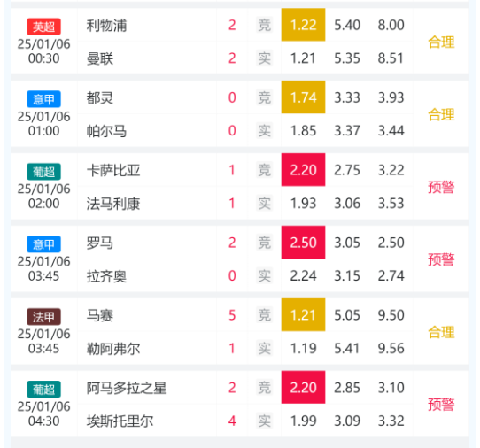Click the brown 法甲 league badge
The image size is (480, 448).
pyautogui.click(x=43, y=317)
